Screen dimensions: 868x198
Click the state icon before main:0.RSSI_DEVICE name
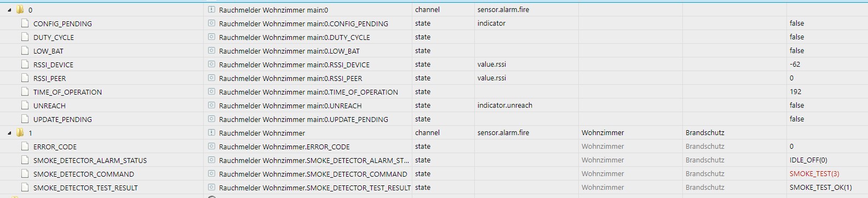pyautogui.click(x=211, y=65)
